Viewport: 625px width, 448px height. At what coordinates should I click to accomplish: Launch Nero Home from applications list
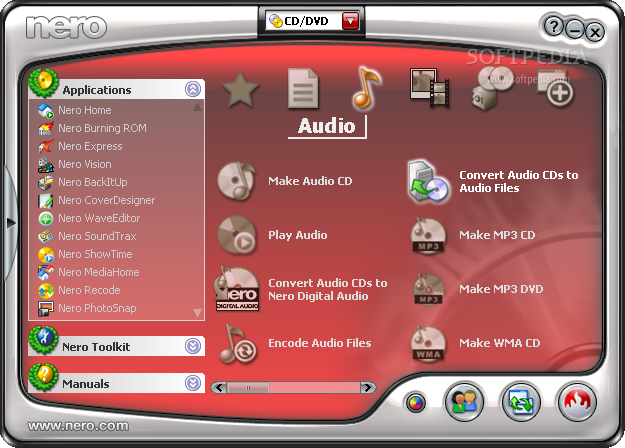tap(85, 110)
